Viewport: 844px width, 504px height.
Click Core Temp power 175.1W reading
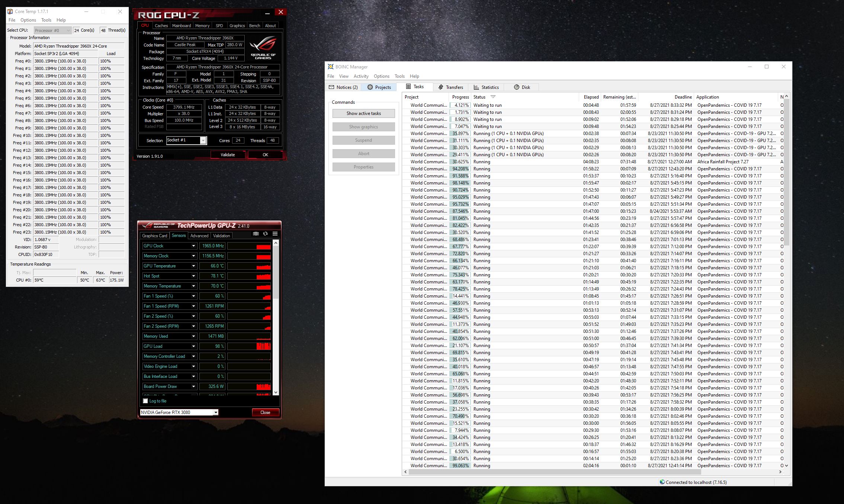coord(116,280)
